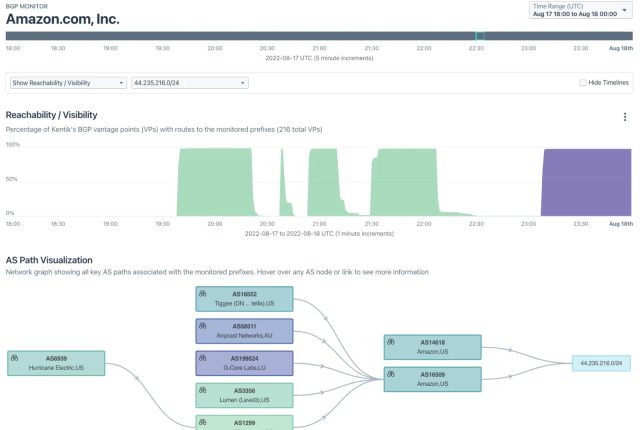This screenshot has height=430, width=640.
Task: Expand the 44.235.216.0/24 prefix selector
Action: pyautogui.click(x=190, y=83)
